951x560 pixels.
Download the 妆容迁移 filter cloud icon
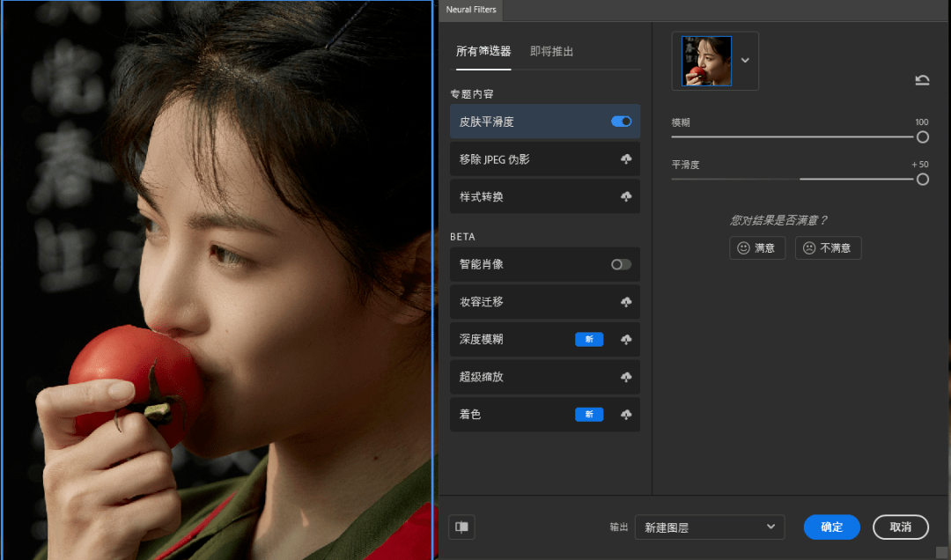(626, 301)
